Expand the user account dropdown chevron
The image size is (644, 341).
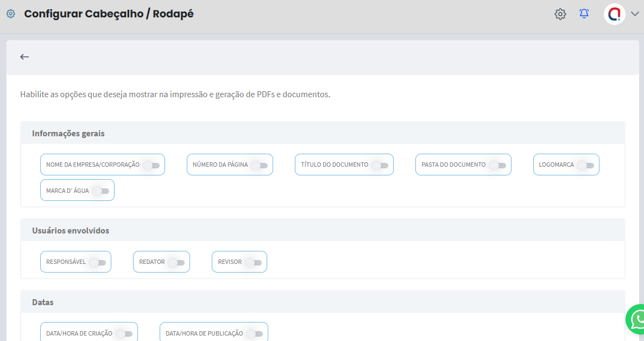tap(635, 15)
